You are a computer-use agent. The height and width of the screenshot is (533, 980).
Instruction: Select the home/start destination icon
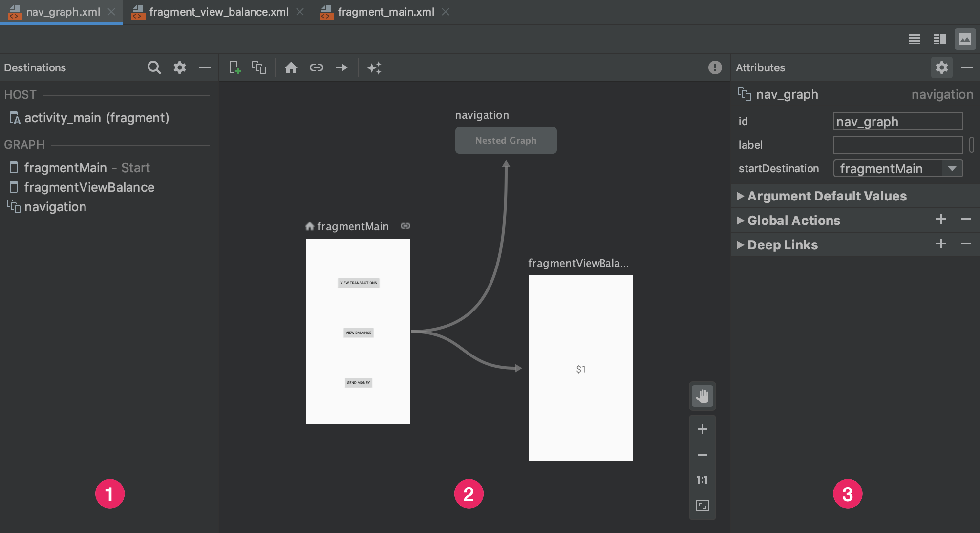coord(290,67)
